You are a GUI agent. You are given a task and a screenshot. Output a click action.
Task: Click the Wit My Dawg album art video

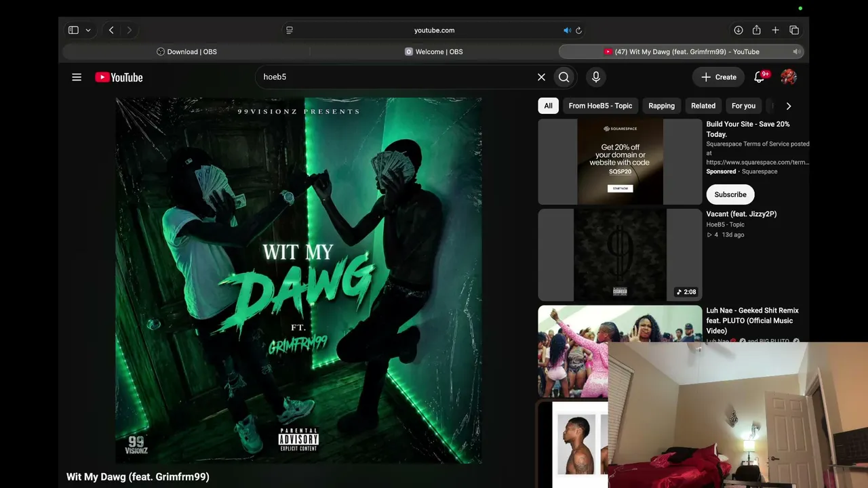(298, 281)
